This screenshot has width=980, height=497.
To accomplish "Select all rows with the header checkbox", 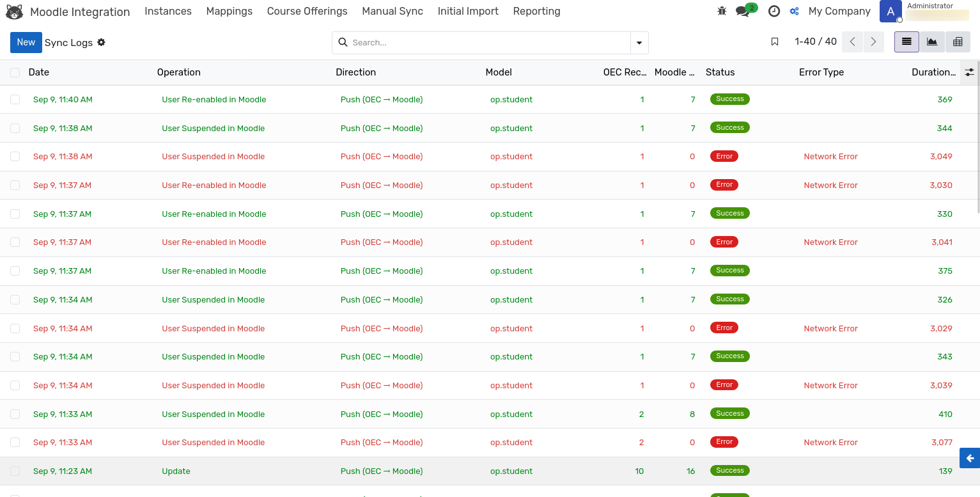I will (x=15, y=72).
